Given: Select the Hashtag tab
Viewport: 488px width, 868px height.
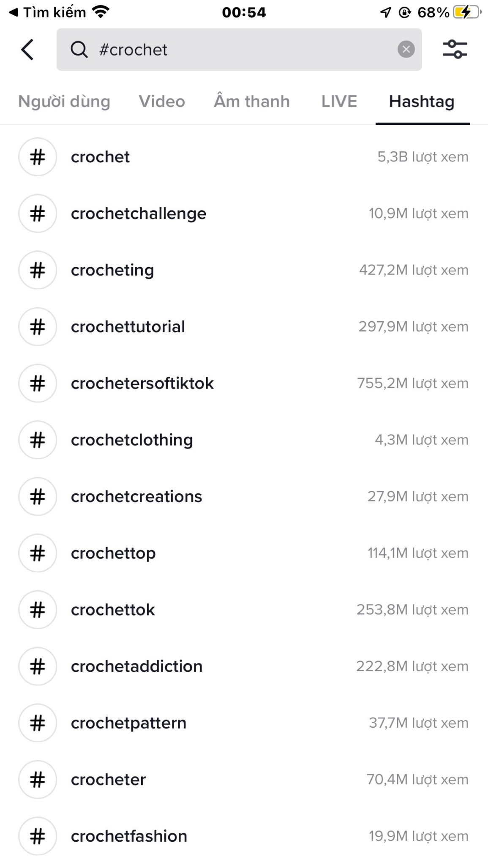Looking at the screenshot, I should pos(422,101).
